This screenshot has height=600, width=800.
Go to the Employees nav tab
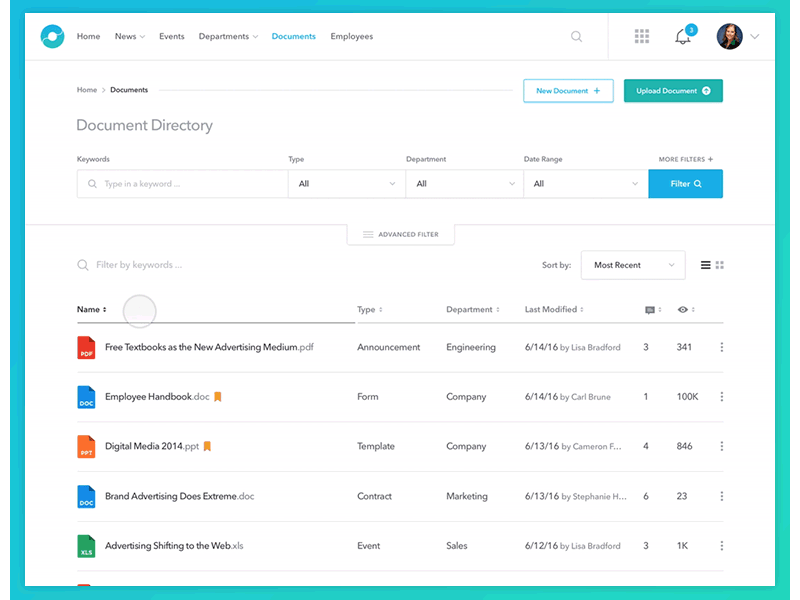(351, 37)
